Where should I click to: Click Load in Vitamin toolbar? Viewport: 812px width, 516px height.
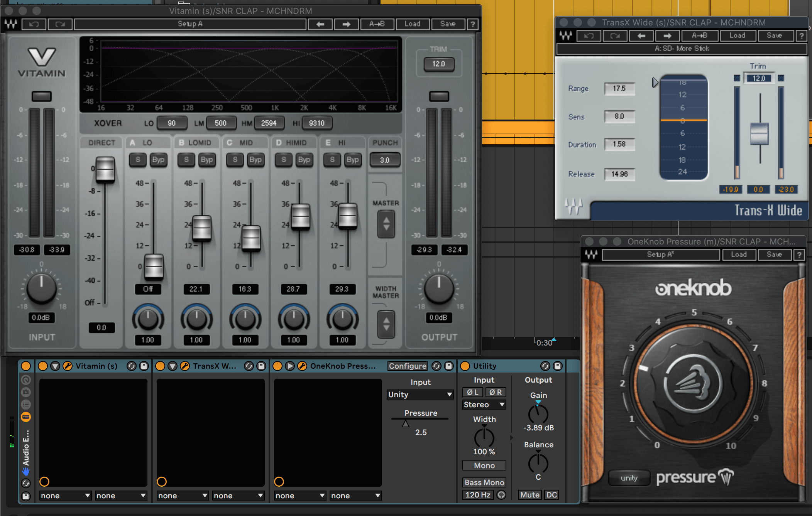click(x=412, y=24)
